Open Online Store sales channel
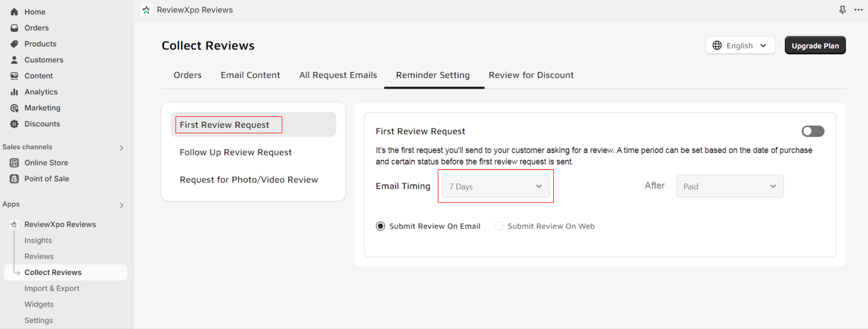Image resolution: width=868 pixels, height=329 pixels. click(x=46, y=163)
